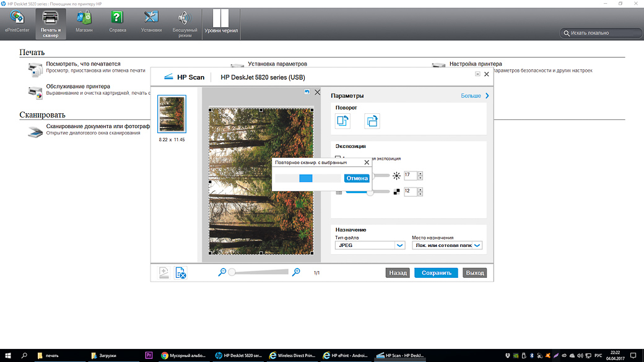
Task: Click Отмена to cancel the rescan
Action: [357, 178]
